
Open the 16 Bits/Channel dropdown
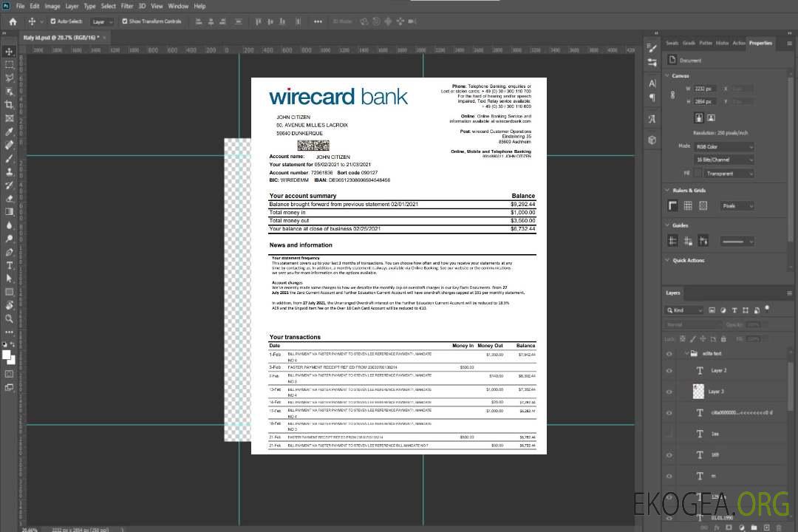(723, 160)
